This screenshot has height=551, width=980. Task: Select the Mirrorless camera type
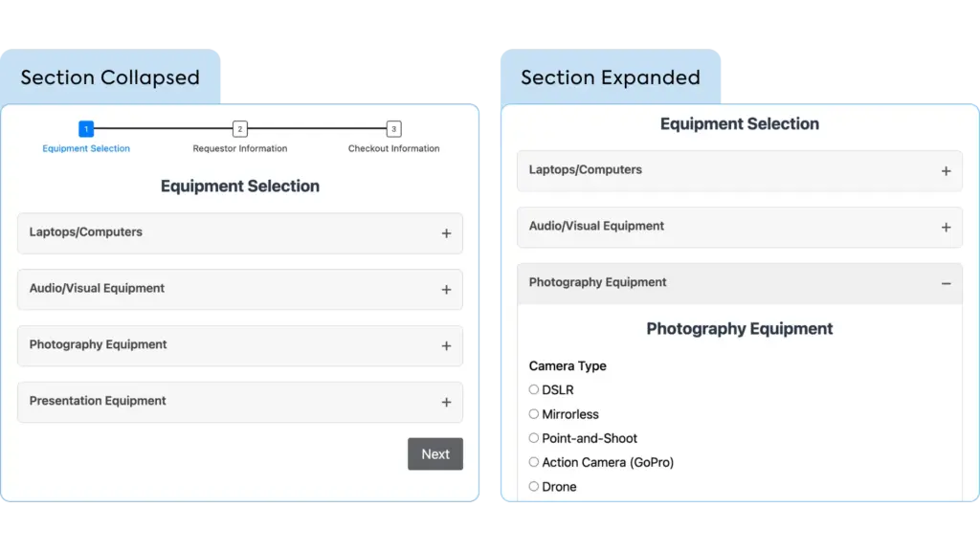533,414
